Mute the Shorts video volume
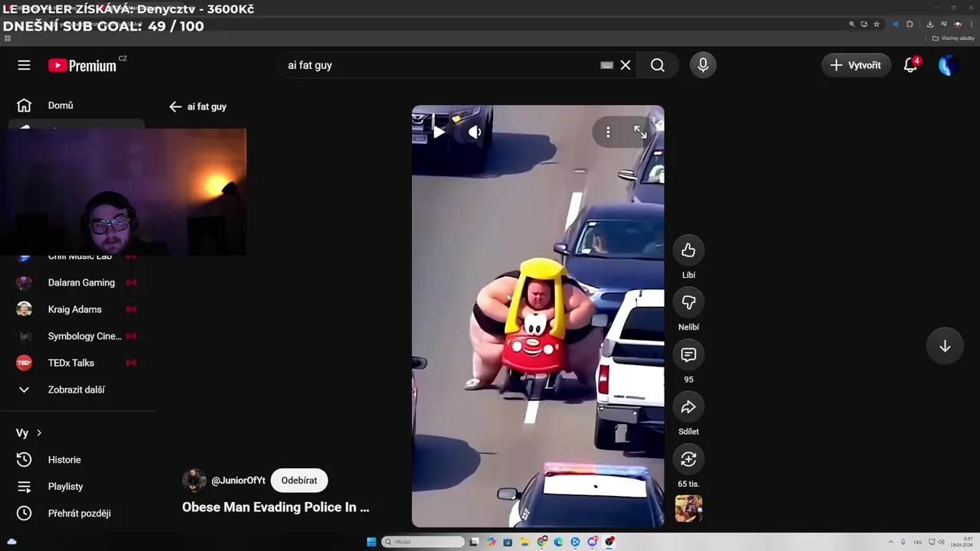 click(x=475, y=132)
